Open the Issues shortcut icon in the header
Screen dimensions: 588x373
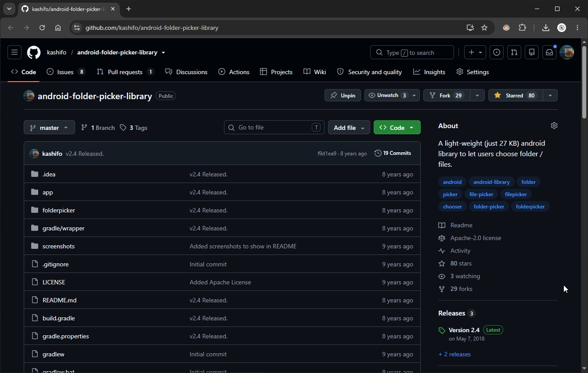[x=497, y=52]
